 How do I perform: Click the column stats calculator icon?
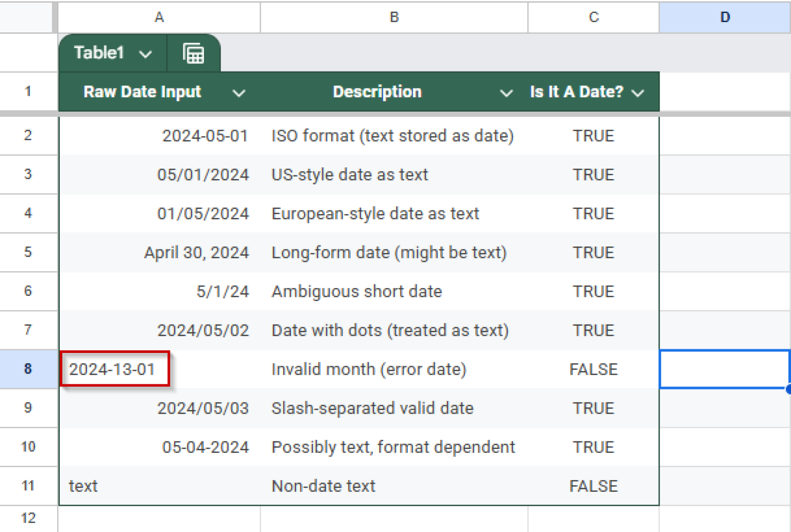click(194, 52)
